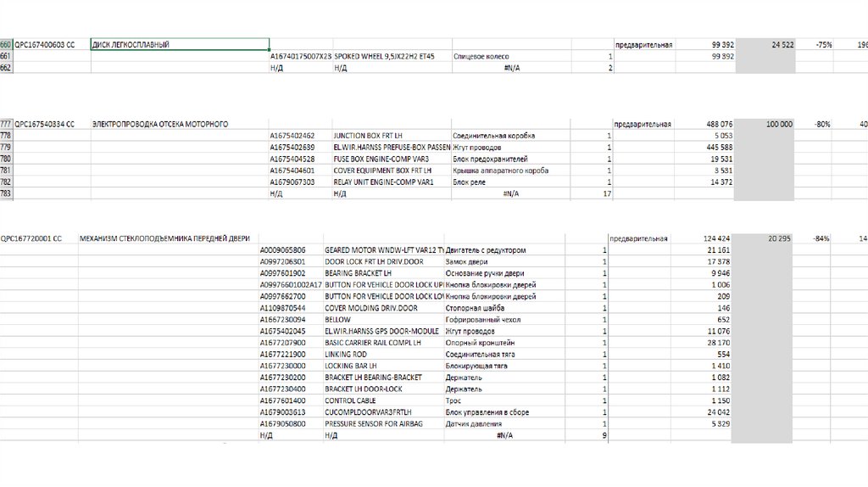Viewport: 868px width, 487px height.
Task: Click quantity cell showing 17
Action: [x=591, y=193]
